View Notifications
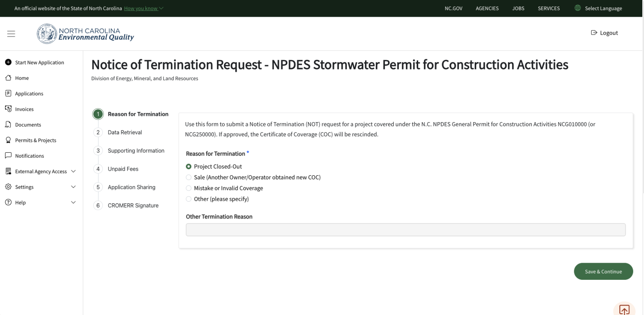Image resolution: width=644 pixels, height=315 pixels. 29,155
